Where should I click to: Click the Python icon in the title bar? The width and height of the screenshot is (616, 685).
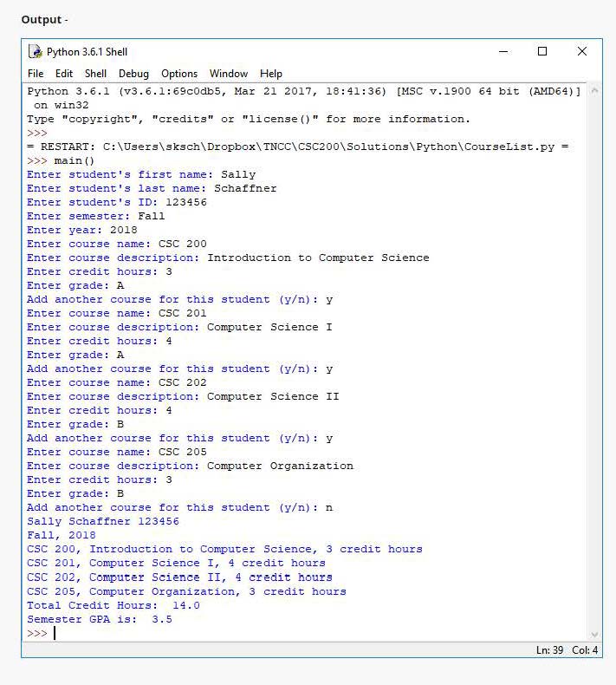(x=35, y=52)
